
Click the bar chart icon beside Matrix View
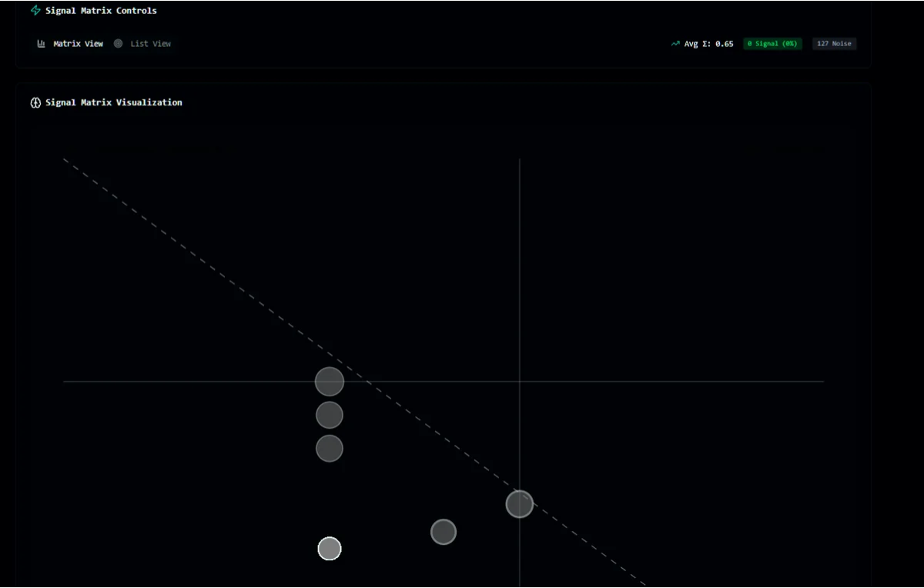coord(42,44)
